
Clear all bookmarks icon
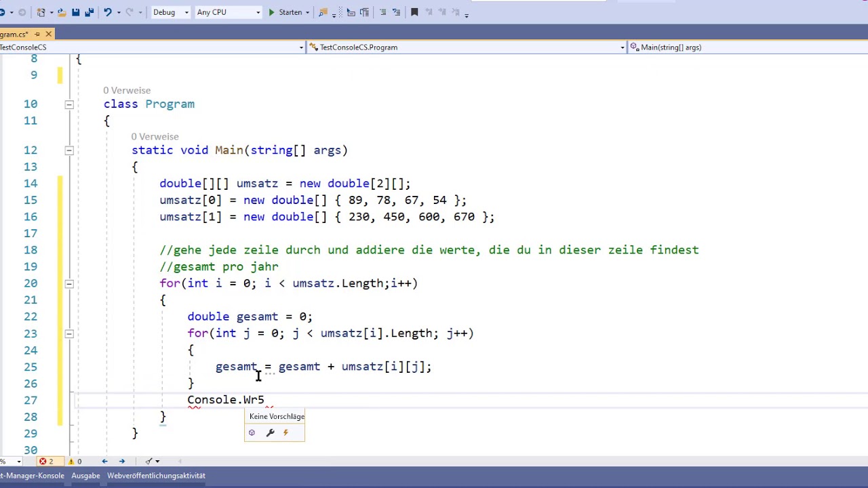coord(455,12)
